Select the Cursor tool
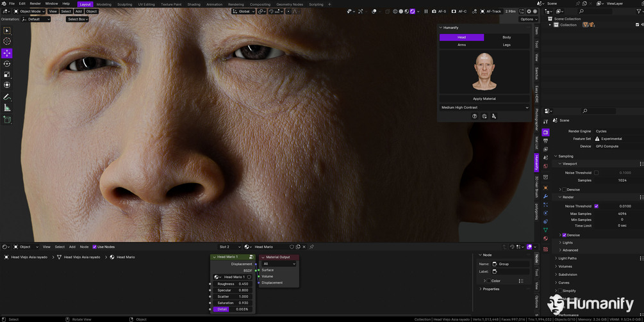Screen dimensions: 644x322 (x=7, y=41)
